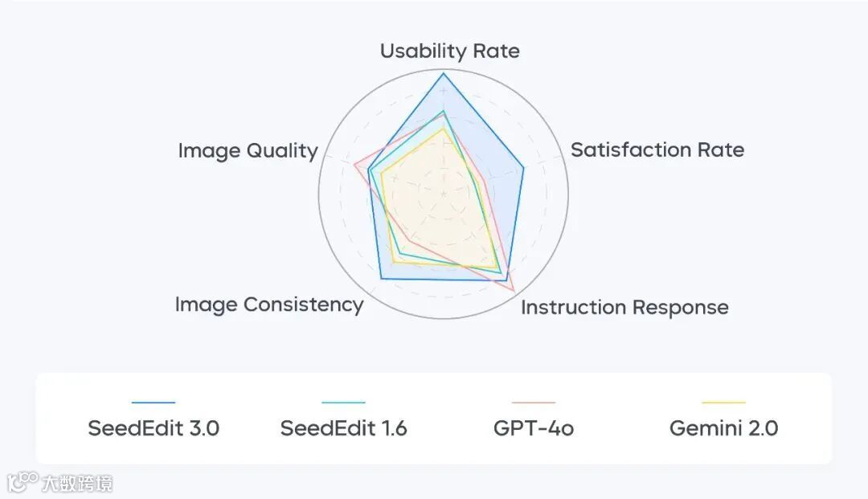The image size is (868, 499).
Task: Click the 大数跨境 watermark text
Action: 77,483
